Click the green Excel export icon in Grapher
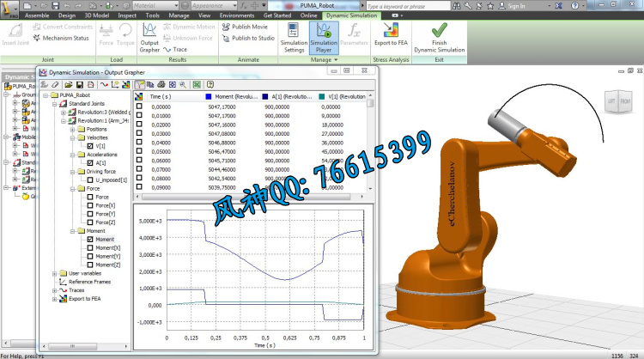Screen dimensions: 644x359 click(x=197, y=85)
